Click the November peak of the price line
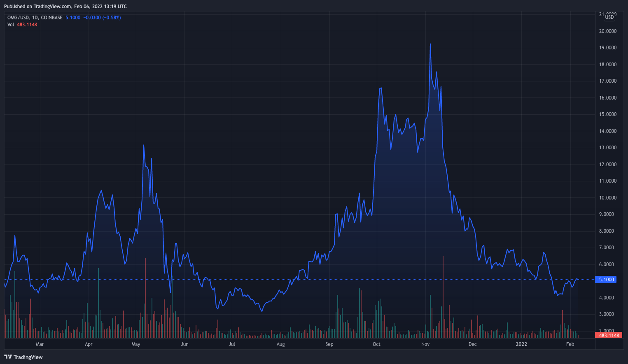Image resolution: width=628 pixels, height=364 pixels. (x=430, y=44)
